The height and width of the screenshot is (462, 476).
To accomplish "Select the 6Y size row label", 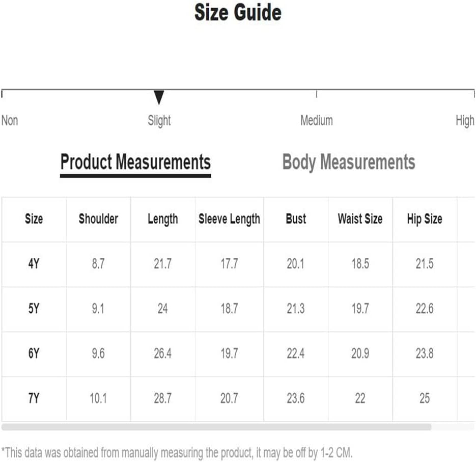I will click(x=34, y=354).
